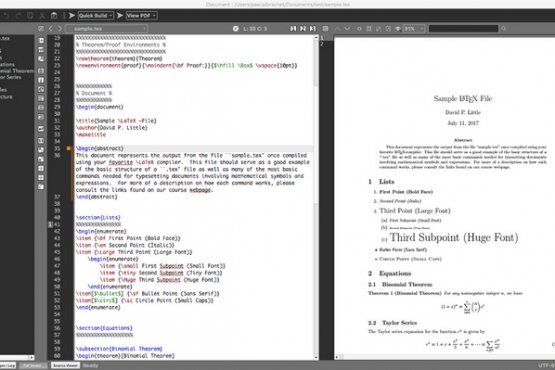Image resolution: width=555 pixels, height=370 pixels.
Task: Open the sample.tex document selector dropdown
Action: point(107,29)
